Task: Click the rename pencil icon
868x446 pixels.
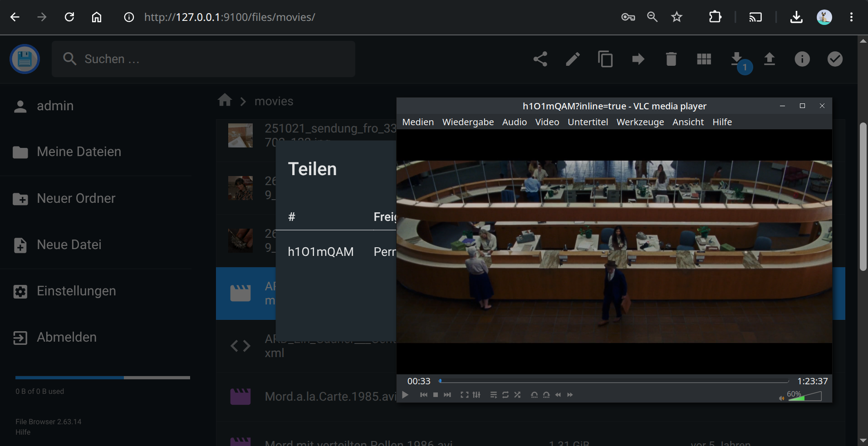Action: 573,59
